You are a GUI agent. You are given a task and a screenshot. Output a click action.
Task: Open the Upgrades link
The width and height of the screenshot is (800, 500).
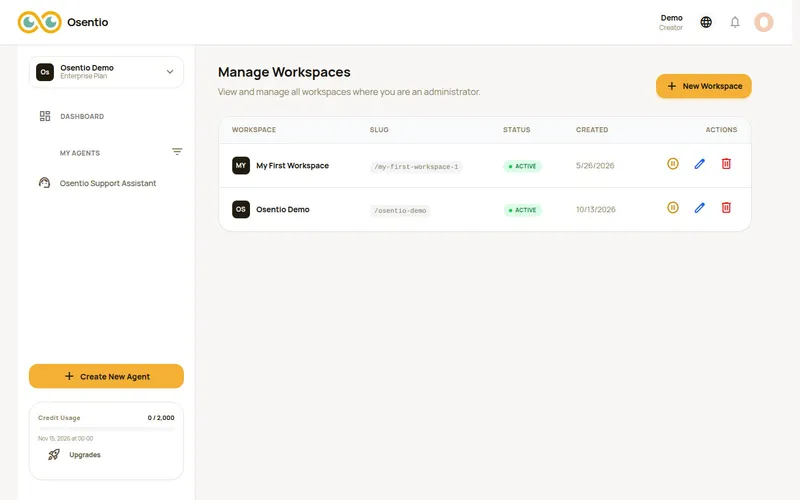pos(85,455)
